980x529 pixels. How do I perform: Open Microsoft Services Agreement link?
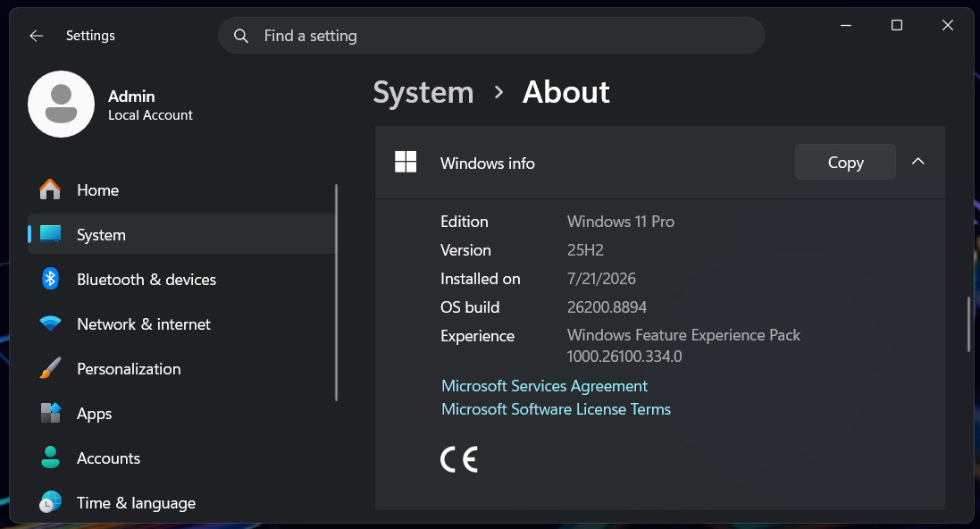[544, 386]
